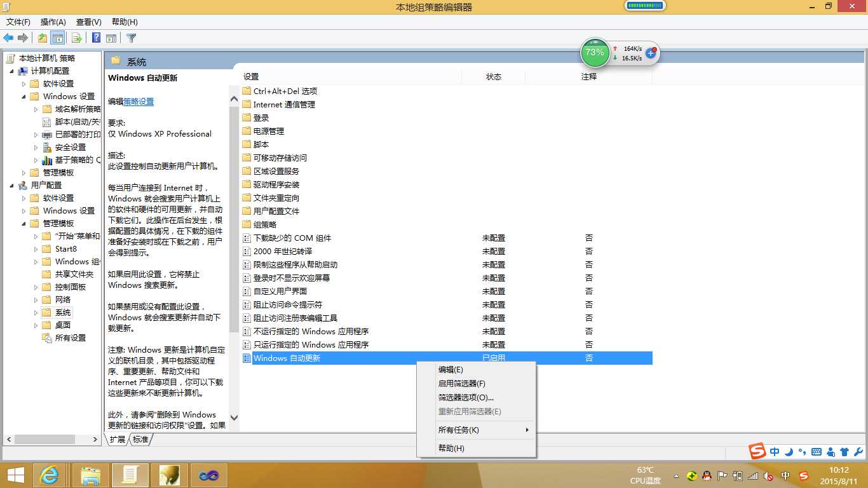Toggle punctuation mode on Sogou IME bar
This screenshot has width=868, height=488.
[x=803, y=452]
